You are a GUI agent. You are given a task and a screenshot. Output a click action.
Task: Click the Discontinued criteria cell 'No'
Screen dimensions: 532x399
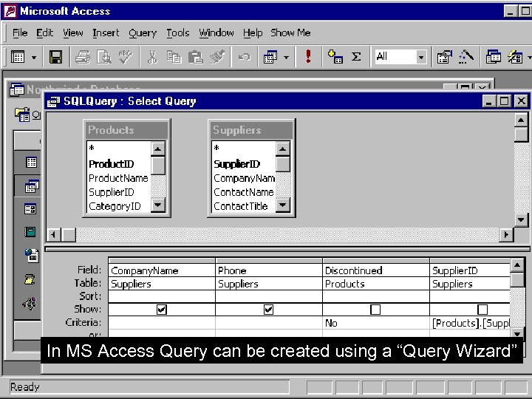[376, 323]
